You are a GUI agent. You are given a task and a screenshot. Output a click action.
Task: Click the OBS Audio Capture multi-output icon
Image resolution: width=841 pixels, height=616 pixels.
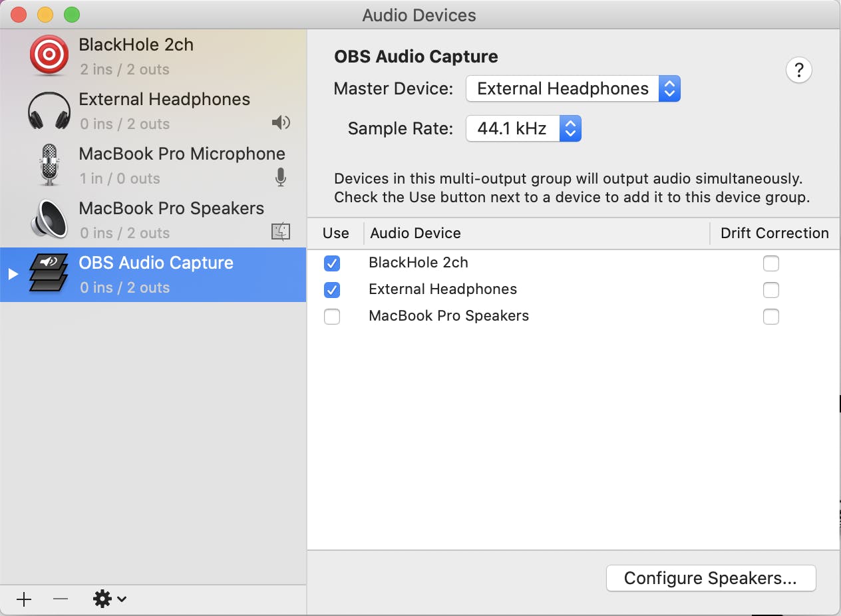(x=49, y=273)
